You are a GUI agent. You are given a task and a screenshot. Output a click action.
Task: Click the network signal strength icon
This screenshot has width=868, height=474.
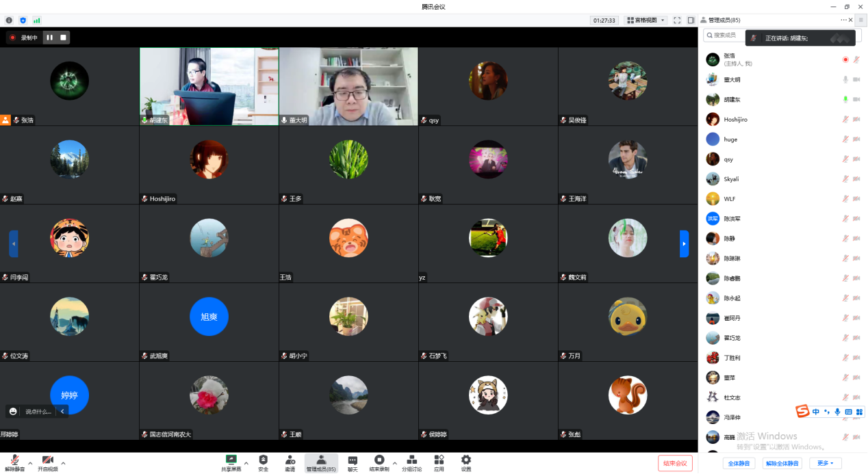point(36,21)
